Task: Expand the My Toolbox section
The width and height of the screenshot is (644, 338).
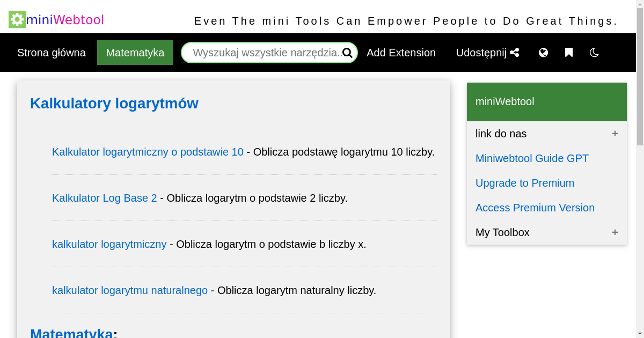Action: tap(614, 232)
